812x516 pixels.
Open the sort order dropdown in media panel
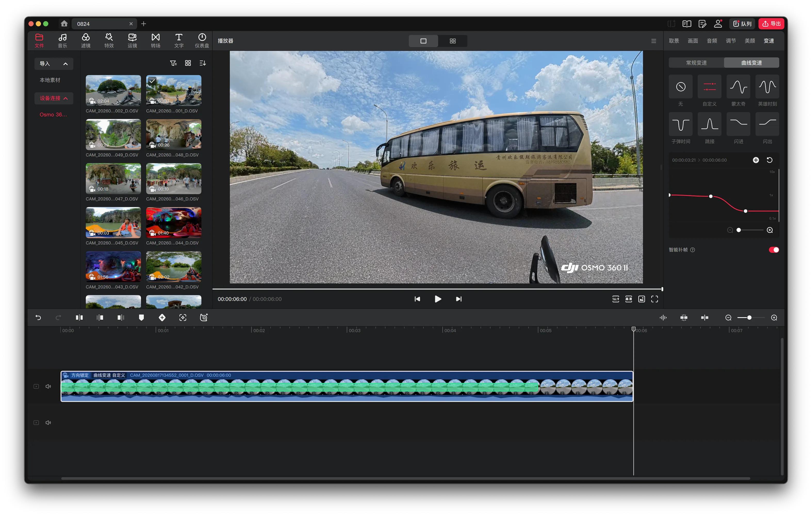pyautogui.click(x=203, y=63)
